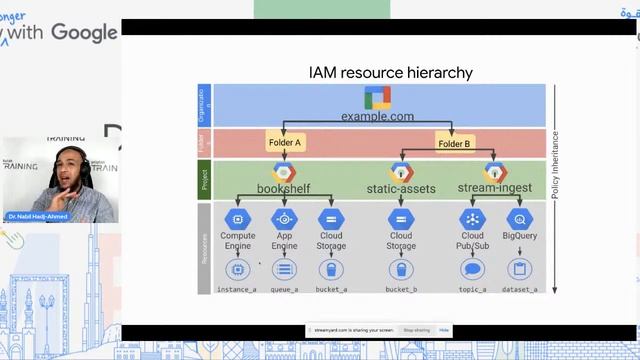Click the stream-ingest project name text
Viewport: 640px width, 360px height.
pyautogui.click(x=495, y=188)
